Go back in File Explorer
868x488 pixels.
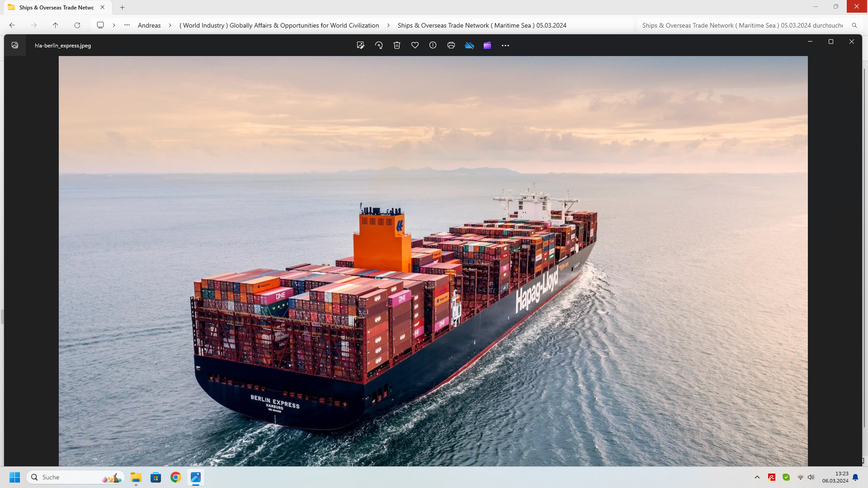click(12, 25)
